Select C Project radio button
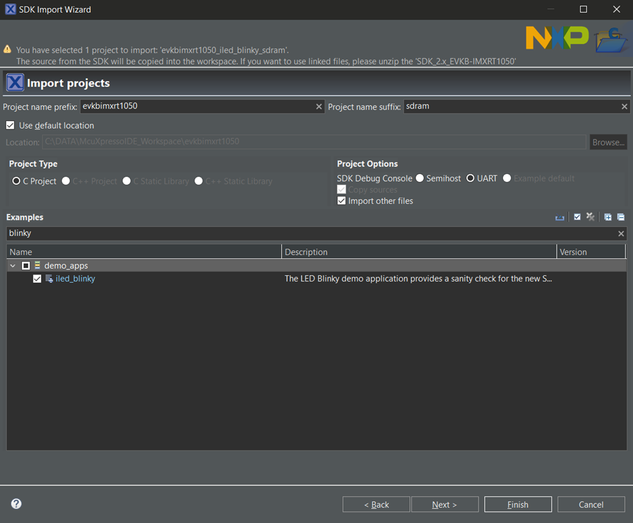Viewport: 633px width, 523px height. pyautogui.click(x=16, y=181)
